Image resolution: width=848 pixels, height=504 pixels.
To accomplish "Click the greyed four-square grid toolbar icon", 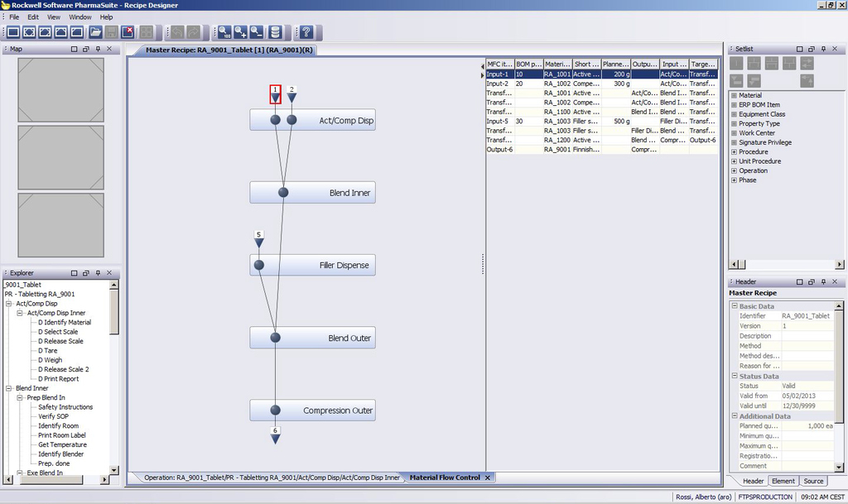I will [x=146, y=32].
